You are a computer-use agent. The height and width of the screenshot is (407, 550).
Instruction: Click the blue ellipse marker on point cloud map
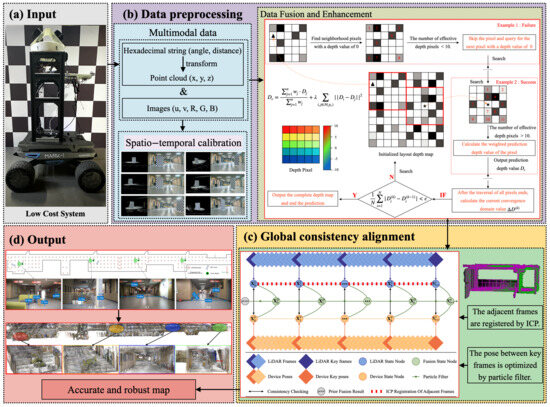173,328
